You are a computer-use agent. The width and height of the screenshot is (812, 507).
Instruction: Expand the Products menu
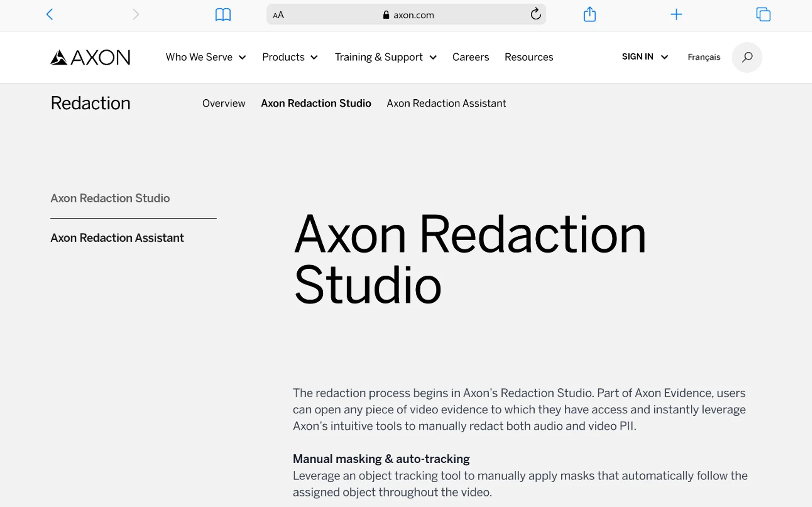tap(290, 57)
